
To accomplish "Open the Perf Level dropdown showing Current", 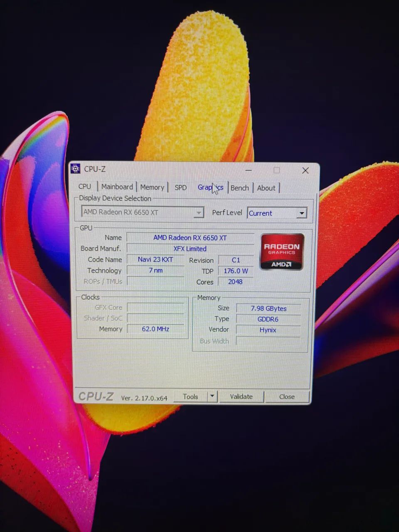I will [x=277, y=213].
